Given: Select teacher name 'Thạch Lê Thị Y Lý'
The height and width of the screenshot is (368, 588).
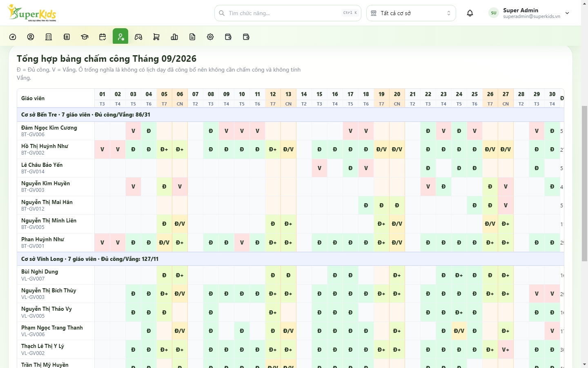Looking at the screenshot, I should (x=42, y=346).
